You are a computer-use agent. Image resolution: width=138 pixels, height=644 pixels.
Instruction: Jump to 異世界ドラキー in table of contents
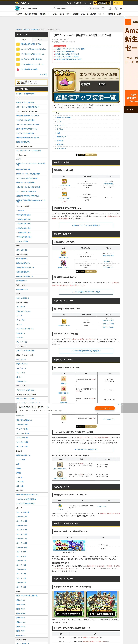tap(62, 137)
